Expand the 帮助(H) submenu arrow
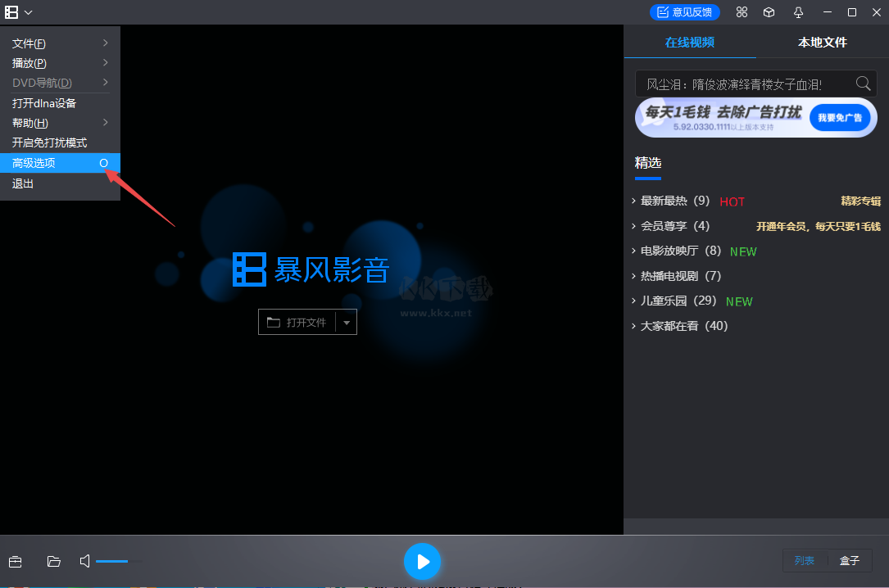Screen dimensions: 889x588 [x=106, y=123]
